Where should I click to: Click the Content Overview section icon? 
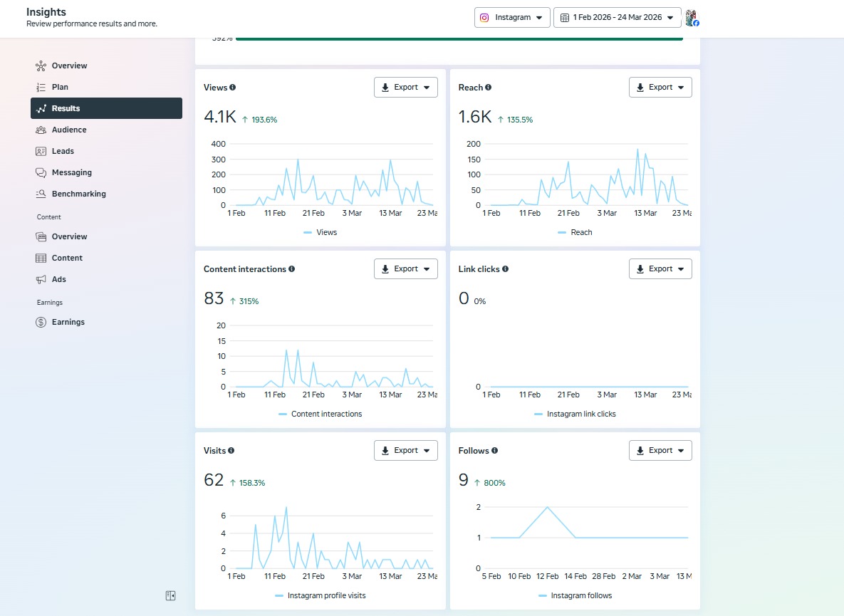coord(41,236)
